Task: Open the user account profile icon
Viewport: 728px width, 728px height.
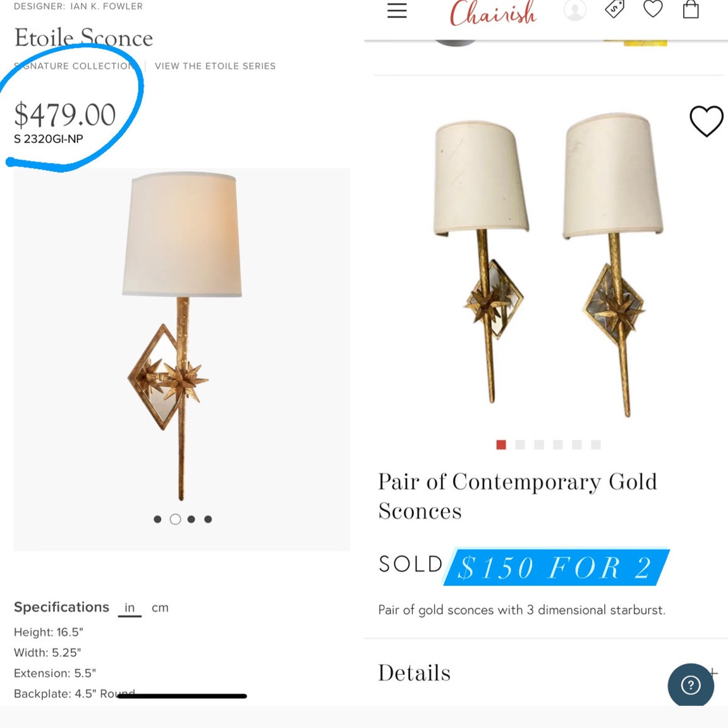Action: (574, 11)
